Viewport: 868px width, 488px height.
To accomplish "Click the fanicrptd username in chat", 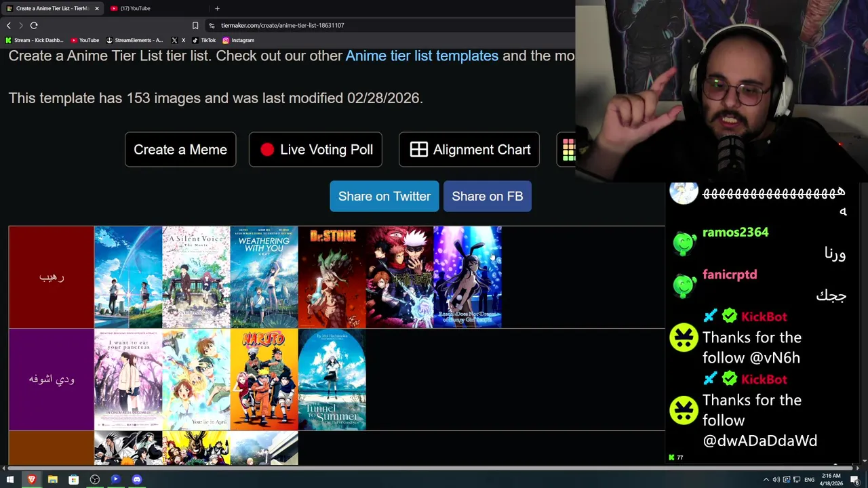I will pyautogui.click(x=730, y=274).
